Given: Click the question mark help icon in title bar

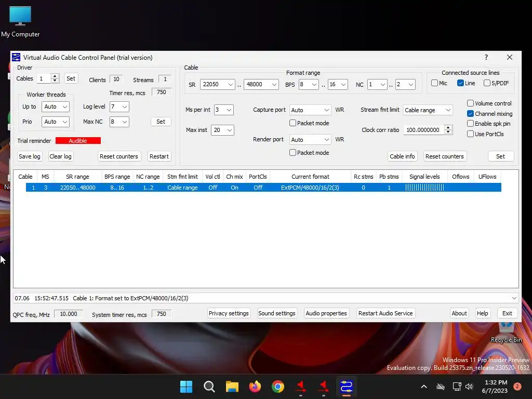Looking at the screenshot, I should click(486, 57).
